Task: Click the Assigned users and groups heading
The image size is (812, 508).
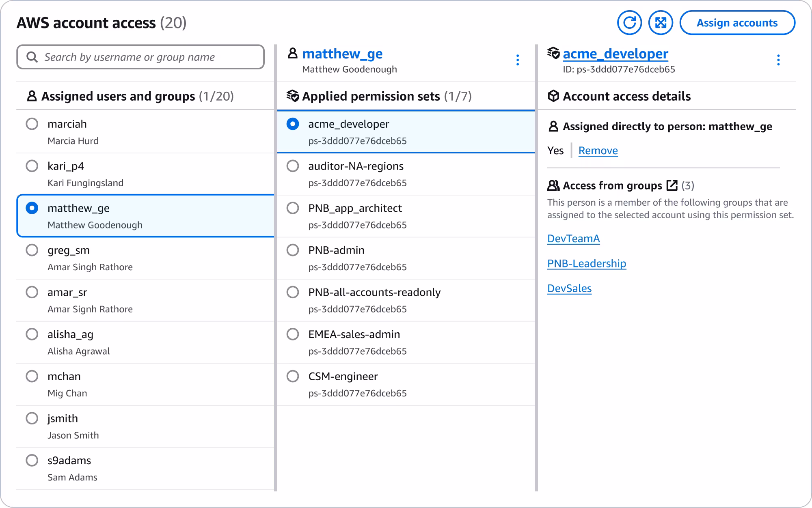Action: coord(118,96)
